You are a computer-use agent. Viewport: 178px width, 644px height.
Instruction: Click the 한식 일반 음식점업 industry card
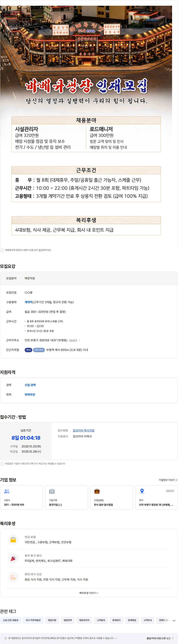click(111, 497)
